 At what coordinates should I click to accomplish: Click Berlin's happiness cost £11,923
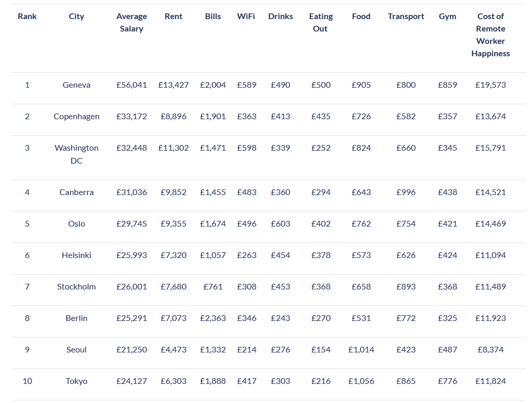pos(491,318)
